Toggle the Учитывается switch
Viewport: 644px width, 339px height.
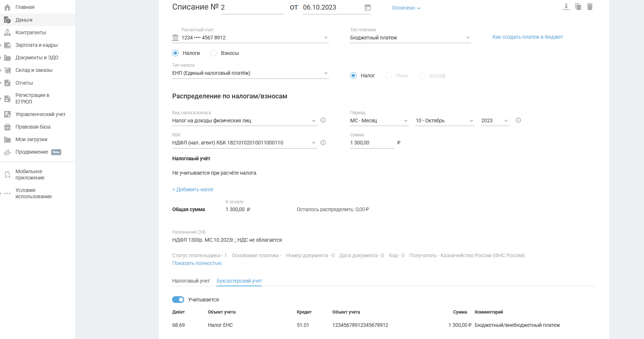[x=178, y=300]
